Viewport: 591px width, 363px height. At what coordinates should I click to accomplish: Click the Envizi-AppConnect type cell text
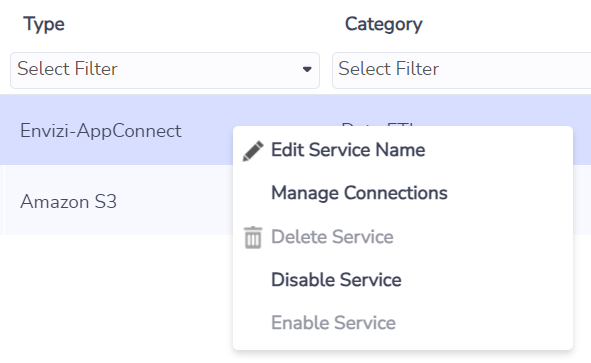point(101,131)
